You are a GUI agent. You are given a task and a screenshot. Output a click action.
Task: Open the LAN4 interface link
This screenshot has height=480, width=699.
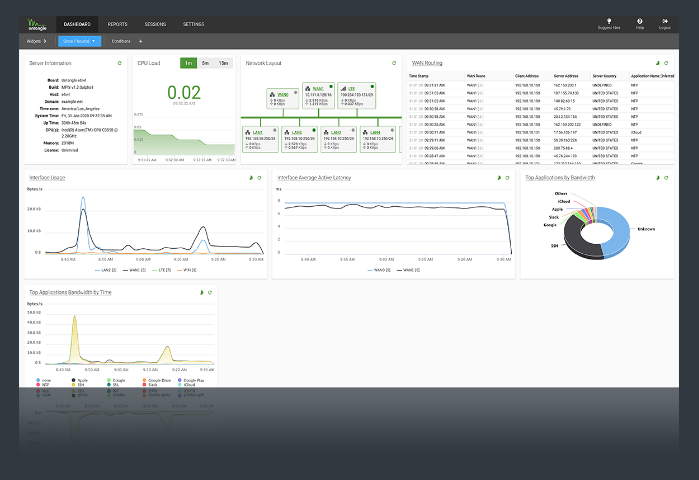point(375,132)
